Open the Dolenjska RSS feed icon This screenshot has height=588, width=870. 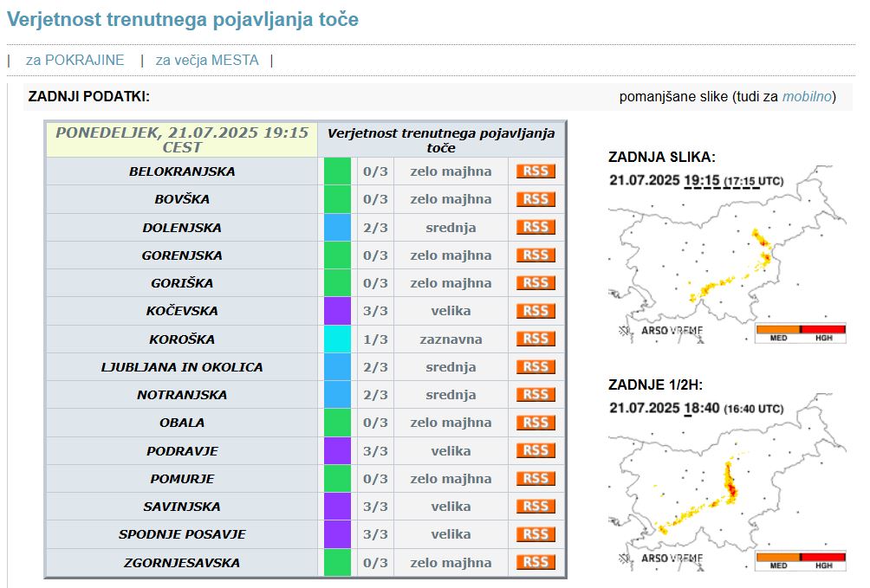pyautogui.click(x=536, y=227)
